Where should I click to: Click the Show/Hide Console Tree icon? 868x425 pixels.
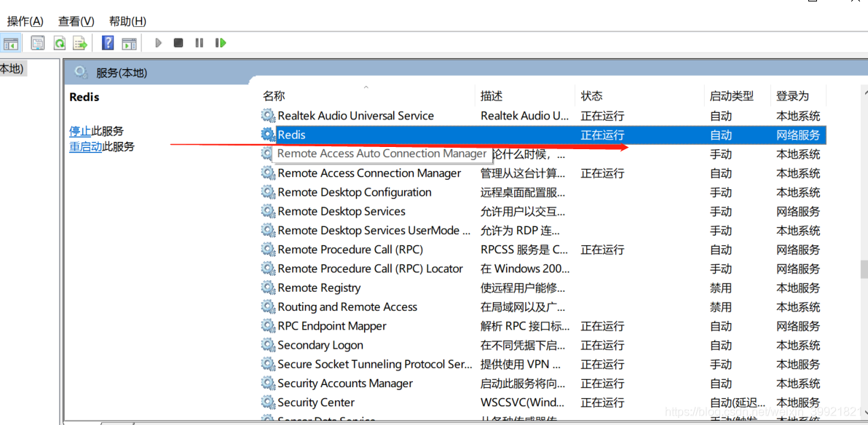tap(12, 42)
